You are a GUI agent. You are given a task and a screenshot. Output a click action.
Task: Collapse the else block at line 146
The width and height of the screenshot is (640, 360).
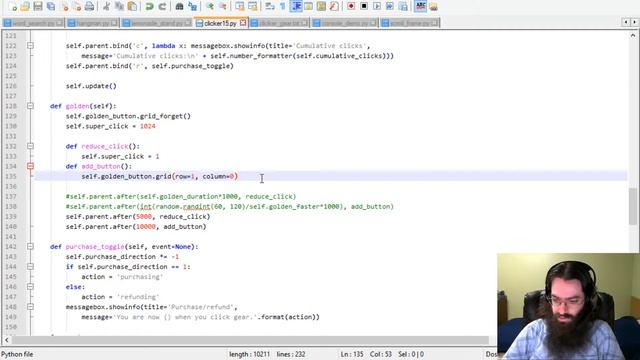coord(31,287)
